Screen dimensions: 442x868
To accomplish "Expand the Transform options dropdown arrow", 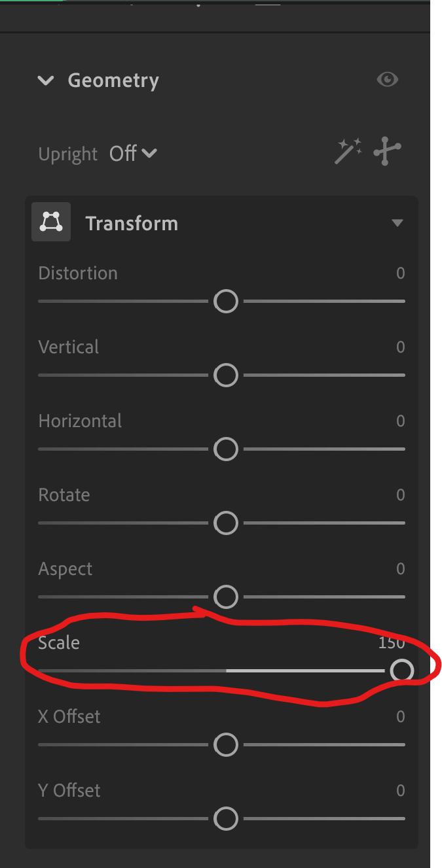I will coord(397,222).
